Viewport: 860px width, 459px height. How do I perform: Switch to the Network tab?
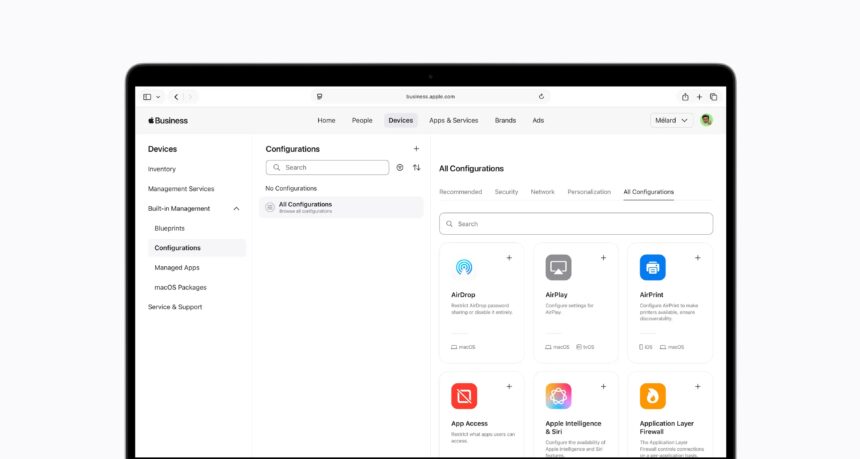542,192
